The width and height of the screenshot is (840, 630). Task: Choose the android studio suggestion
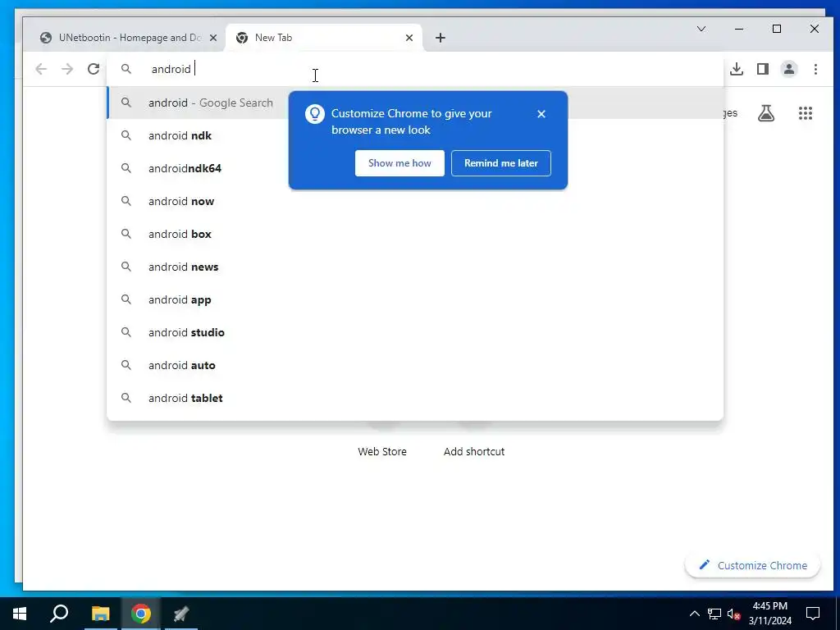pyautogui.click(x=415, y=332)
